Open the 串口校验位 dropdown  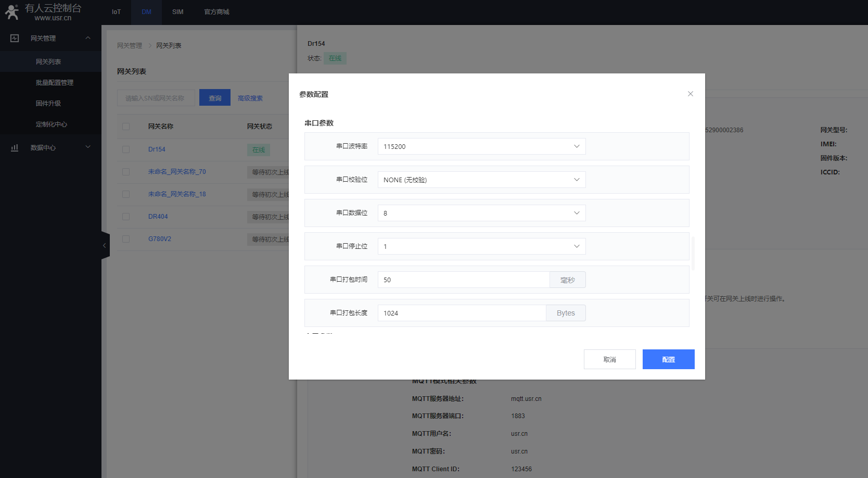pyautogui.click(x=481, y=180)
